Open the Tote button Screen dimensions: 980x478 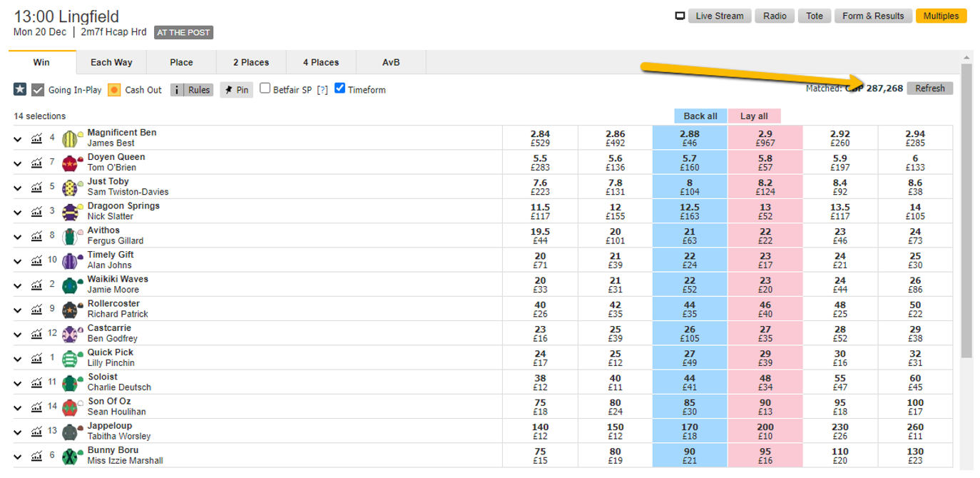(x=815, y=16)
